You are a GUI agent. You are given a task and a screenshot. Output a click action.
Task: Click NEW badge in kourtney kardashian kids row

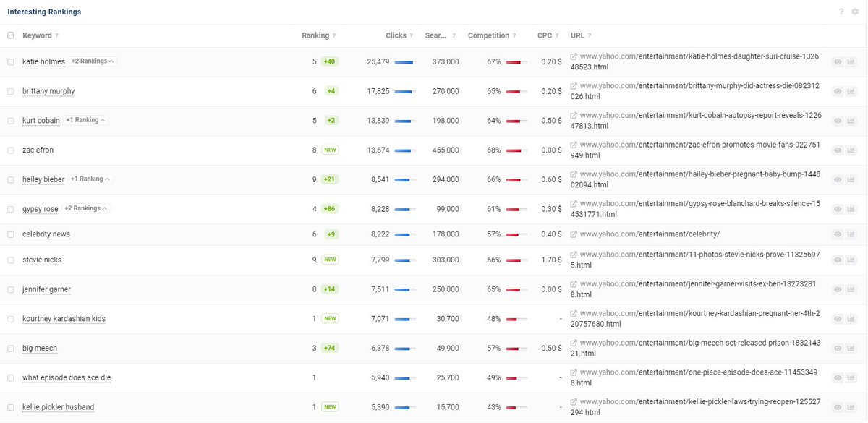330,319
